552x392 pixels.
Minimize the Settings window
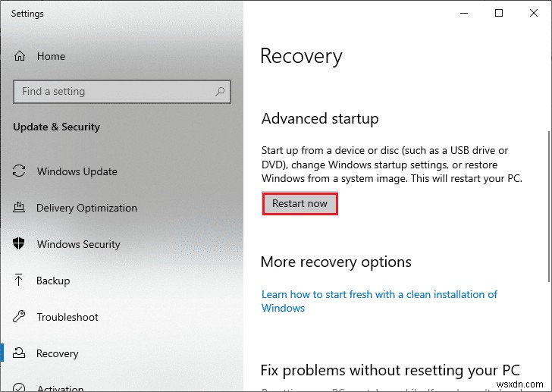(463, 13)
